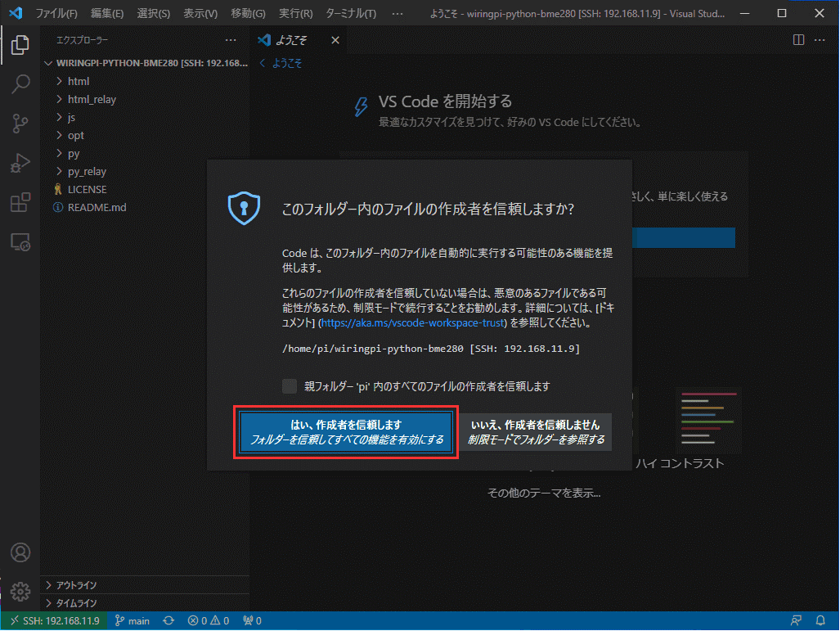The image size is (840, 631).
Task: Open the Explorer panel more actions ellipsis
Action: 231,40
